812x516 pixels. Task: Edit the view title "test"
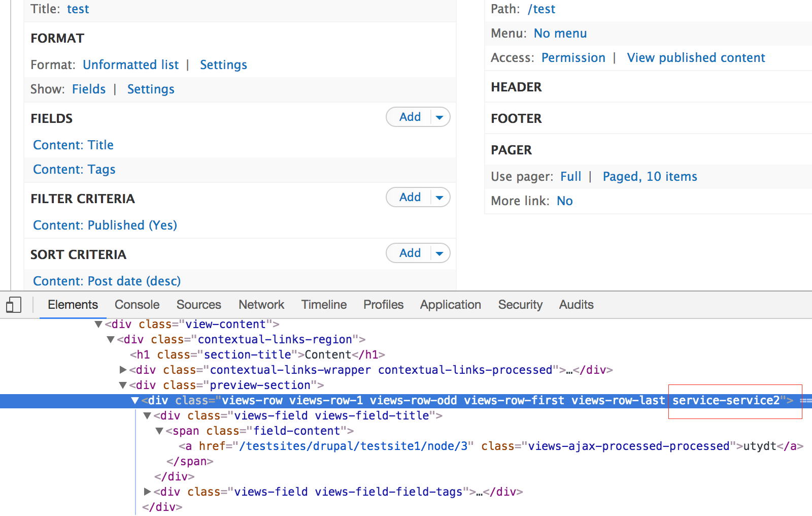(78, 9)
